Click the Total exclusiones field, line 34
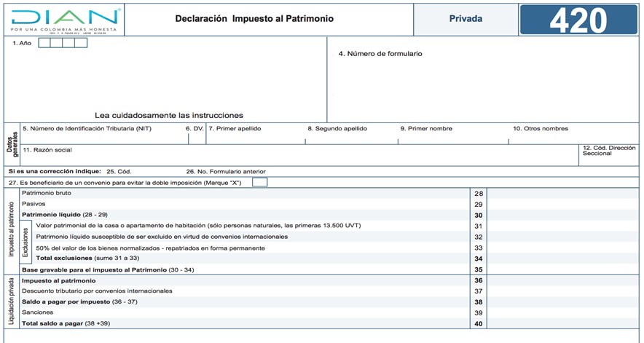644x343 pixels. 562,259
